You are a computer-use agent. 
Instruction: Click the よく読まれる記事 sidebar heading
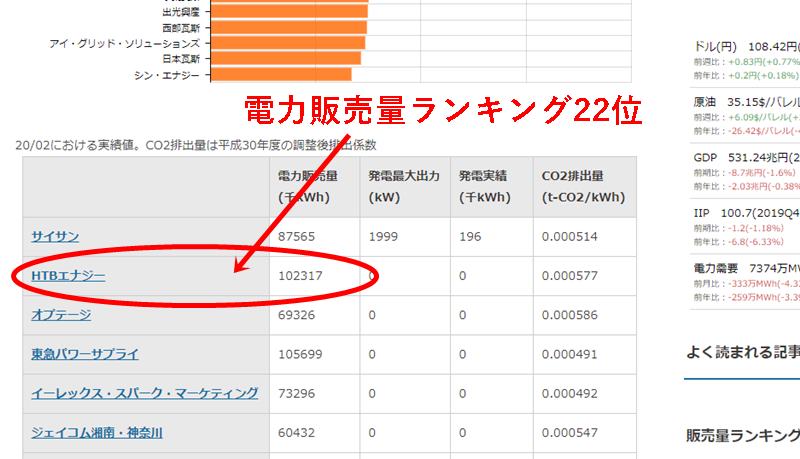click(x=743, y=352)
